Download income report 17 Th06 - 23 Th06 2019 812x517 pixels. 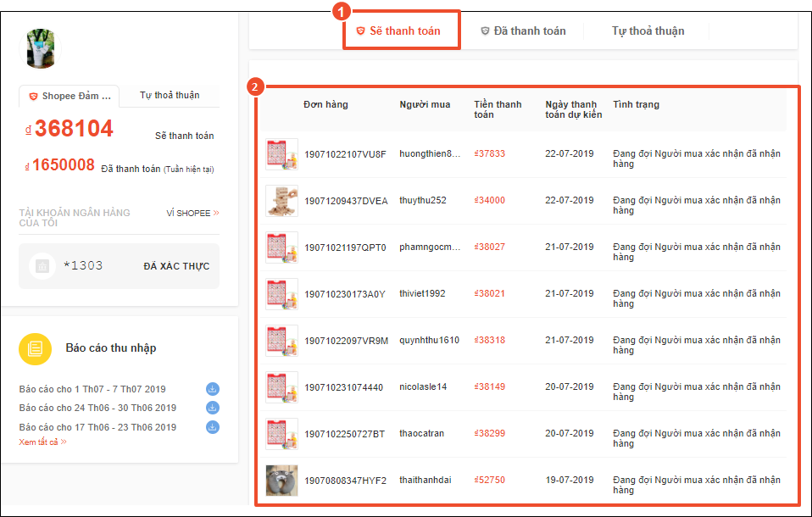coord(213,427)
